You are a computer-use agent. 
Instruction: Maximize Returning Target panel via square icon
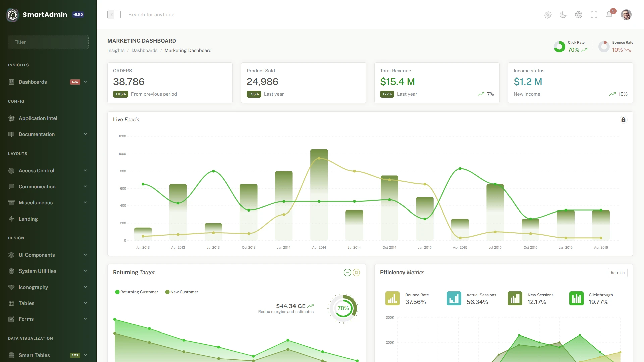(x=356, y=273)
